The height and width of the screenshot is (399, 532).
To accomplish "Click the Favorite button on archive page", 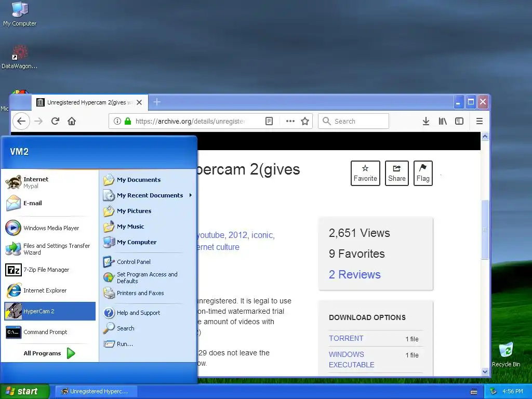I will click(365, 173).
